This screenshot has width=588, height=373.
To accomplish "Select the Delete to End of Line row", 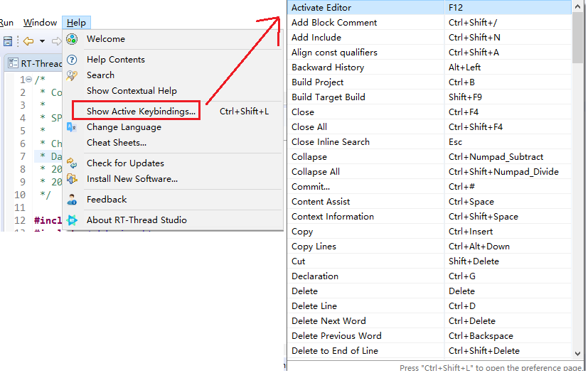I will pos(429,351).
